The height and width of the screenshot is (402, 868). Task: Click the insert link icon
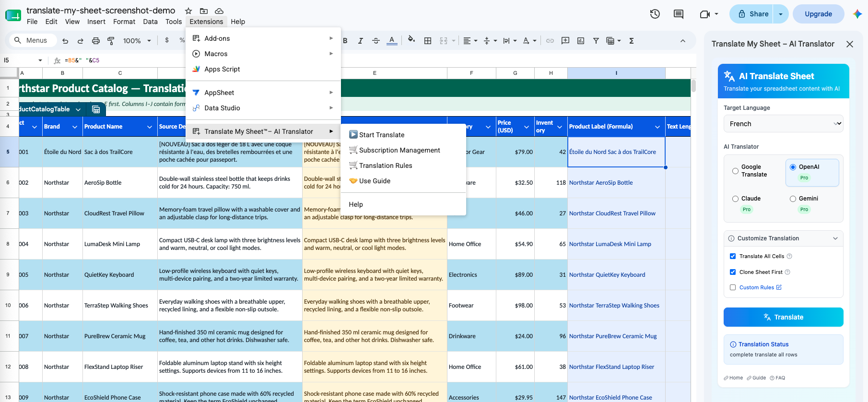coord(550,41)
